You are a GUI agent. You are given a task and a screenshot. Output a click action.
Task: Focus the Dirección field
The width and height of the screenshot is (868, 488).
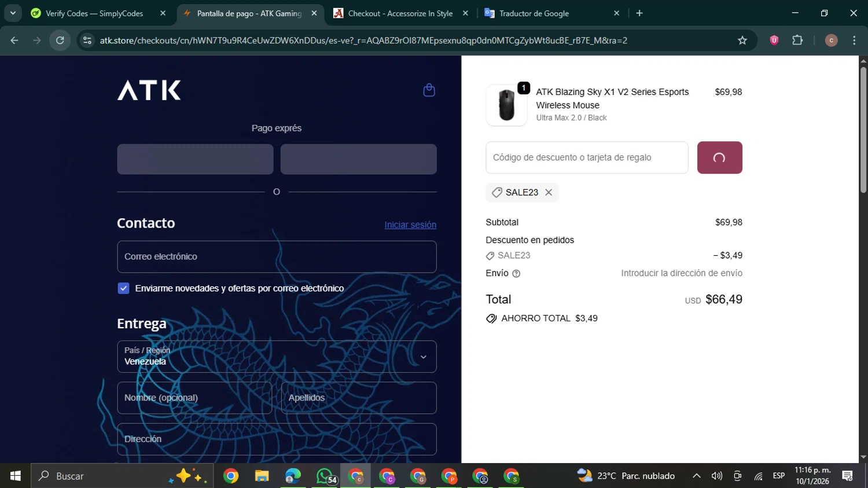tap(277, 439)
